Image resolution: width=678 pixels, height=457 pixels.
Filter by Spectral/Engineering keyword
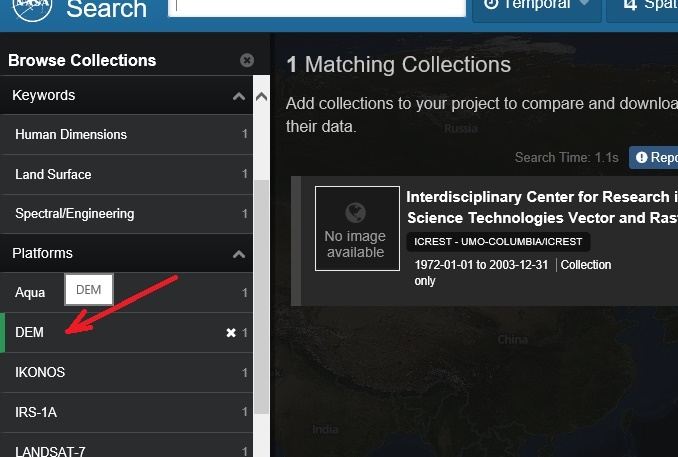coord(74,214)
